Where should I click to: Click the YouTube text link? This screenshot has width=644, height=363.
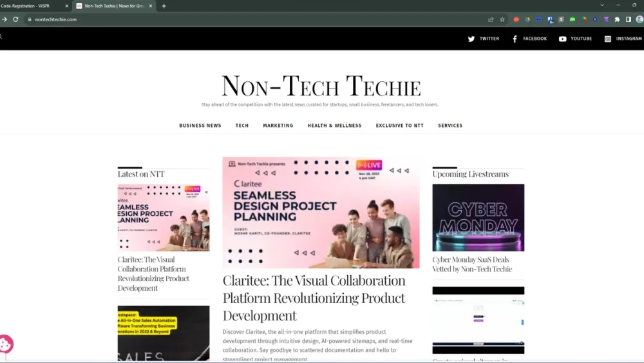(x=581, y=39)
